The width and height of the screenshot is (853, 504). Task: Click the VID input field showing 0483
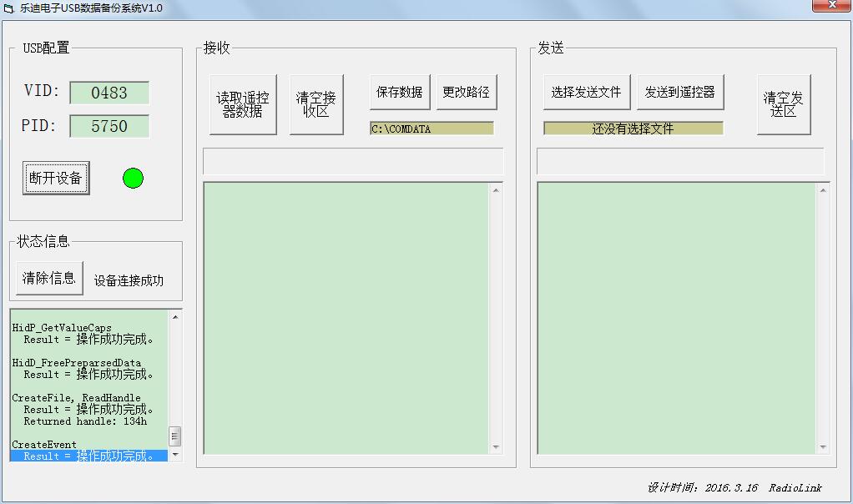(109, 93)
